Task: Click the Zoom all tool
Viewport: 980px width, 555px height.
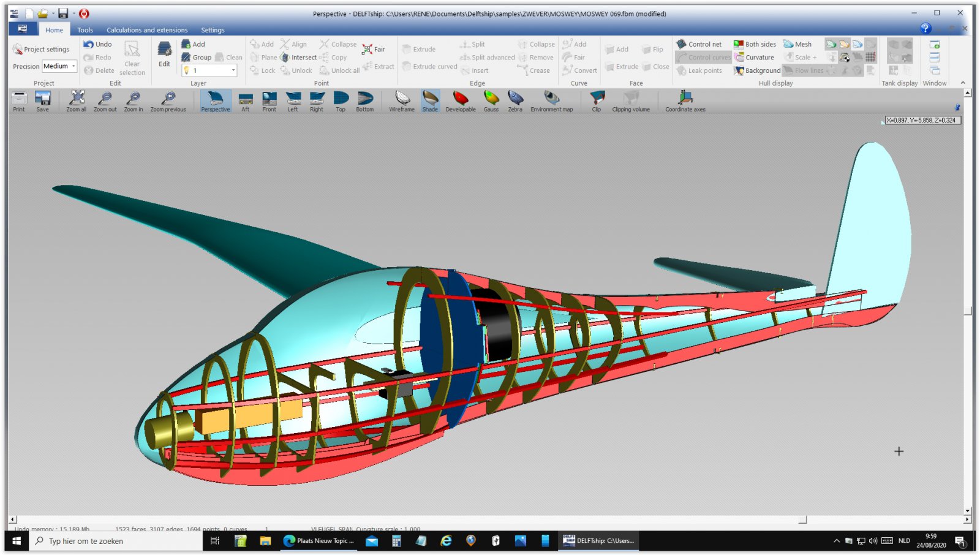Action: (77, 101)
